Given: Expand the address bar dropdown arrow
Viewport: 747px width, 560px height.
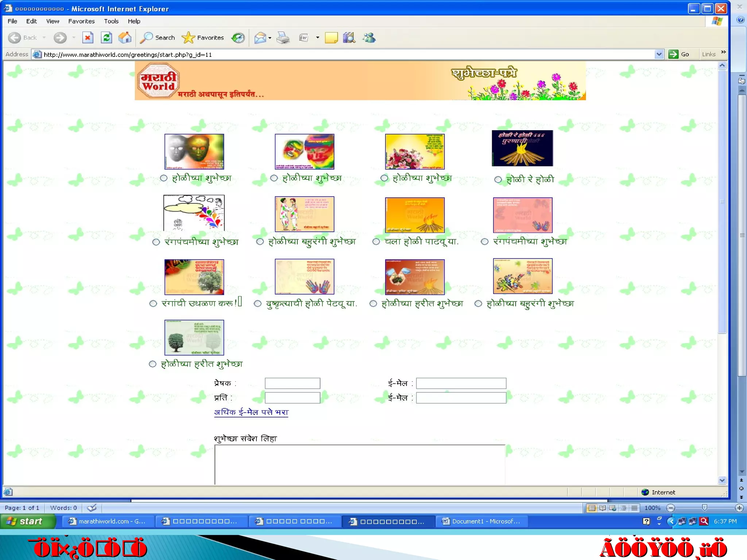Looking at the screenshot, I should 659,54.
